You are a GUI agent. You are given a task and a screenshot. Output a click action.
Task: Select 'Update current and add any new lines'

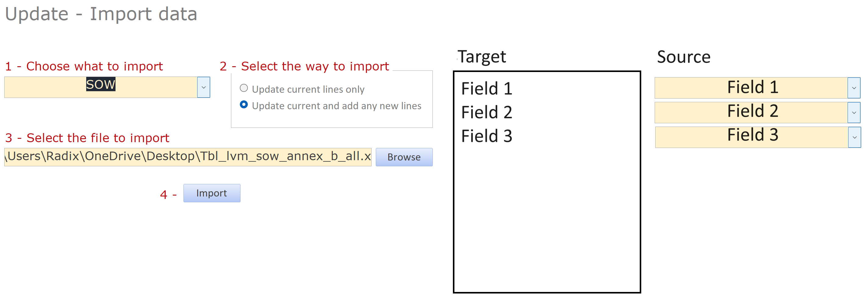244,105
